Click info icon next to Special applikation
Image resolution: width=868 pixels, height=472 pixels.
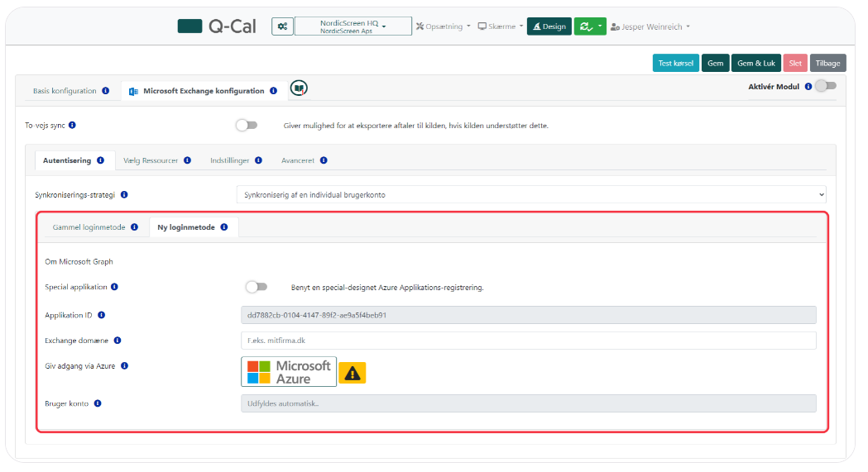click(114, 287)
